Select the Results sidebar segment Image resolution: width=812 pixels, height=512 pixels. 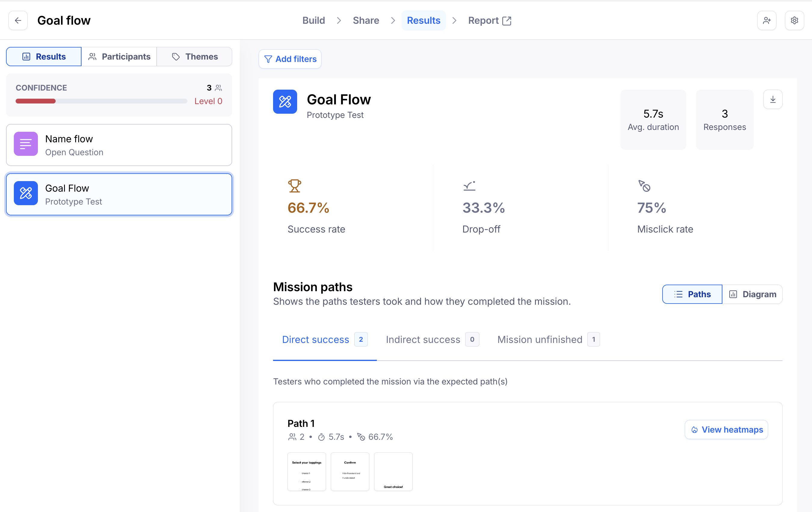coord(44,57)
